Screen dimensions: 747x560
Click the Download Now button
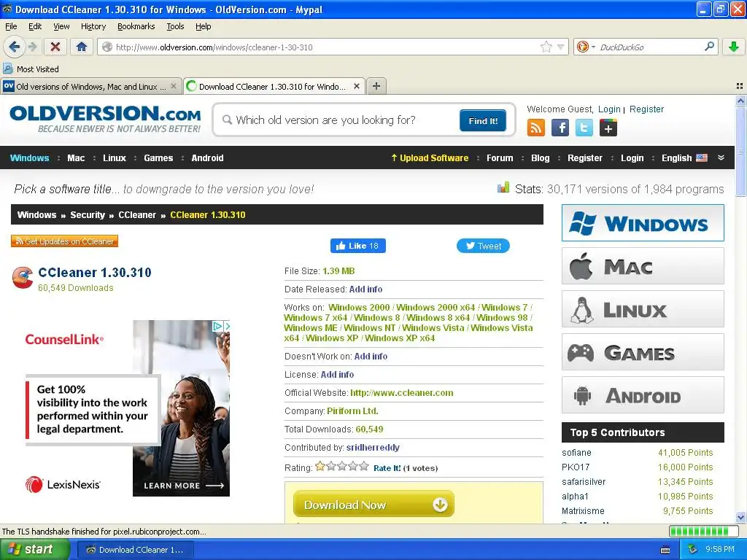(x=373, y=505)
